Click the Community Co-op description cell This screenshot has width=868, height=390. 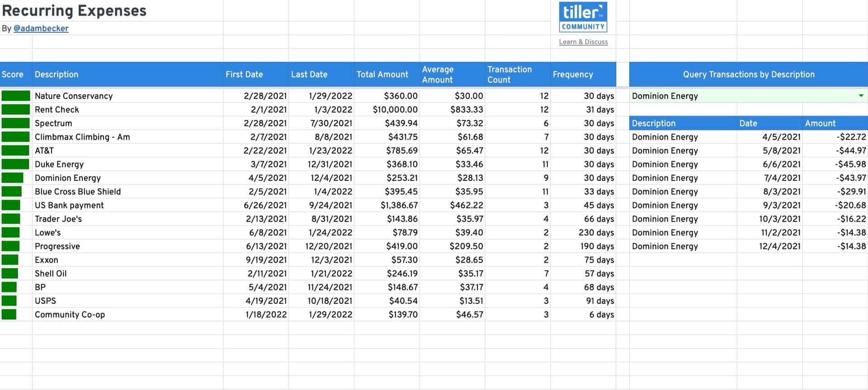point(70,314)
